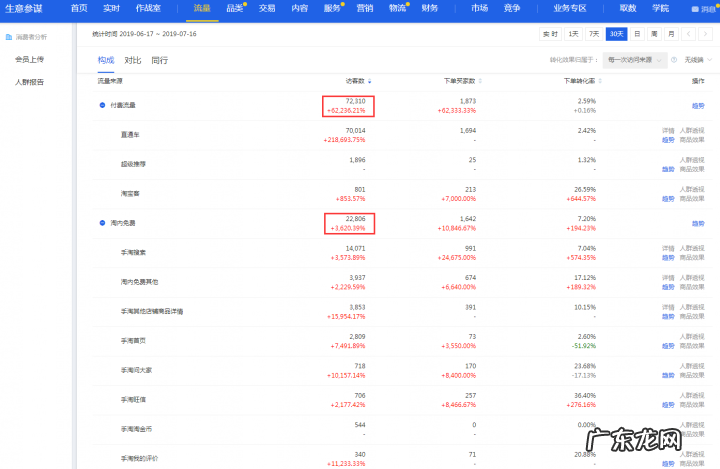Image resolution: width=720 pixels, height=469 pixels.
Task: Open 会员上传 in the sidebar
Action: point(29,59)
